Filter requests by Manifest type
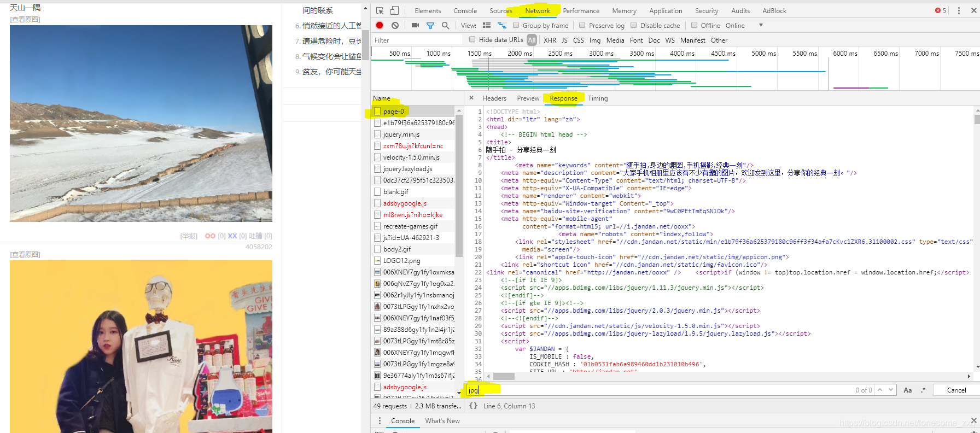 coord(693,40)
